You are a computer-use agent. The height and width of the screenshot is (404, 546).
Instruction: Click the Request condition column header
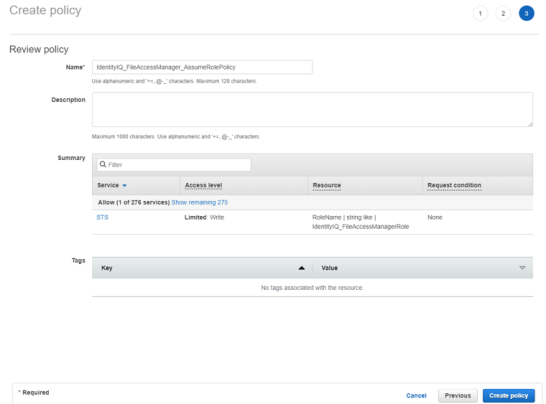pos(454,185)
